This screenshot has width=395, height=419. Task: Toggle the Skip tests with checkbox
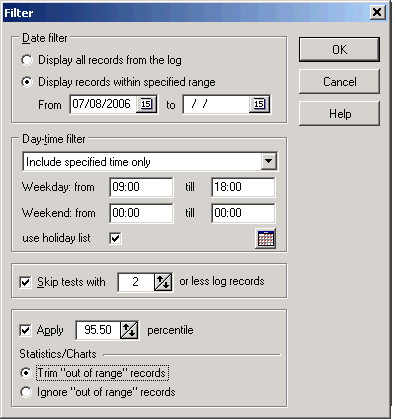25,282
